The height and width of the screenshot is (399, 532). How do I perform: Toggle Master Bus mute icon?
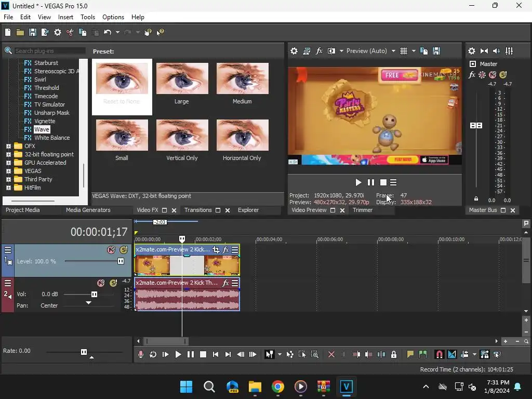point(493,75)
